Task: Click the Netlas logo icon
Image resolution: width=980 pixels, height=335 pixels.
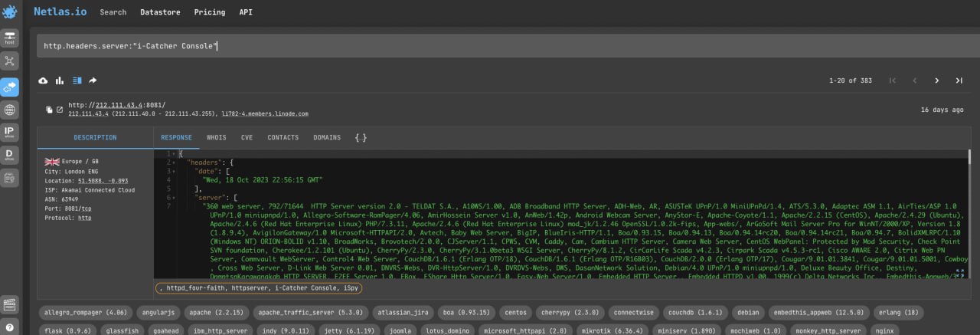Action: click(9, 11)
